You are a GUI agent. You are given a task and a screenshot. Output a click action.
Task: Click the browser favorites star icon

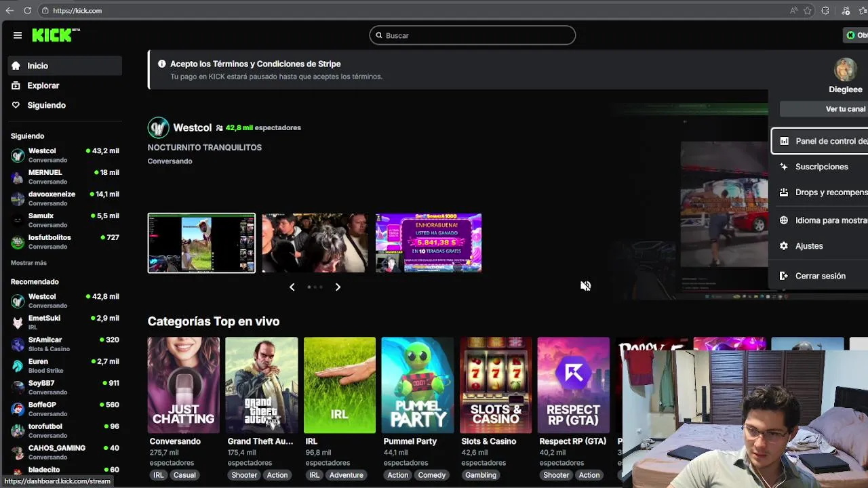808,11
